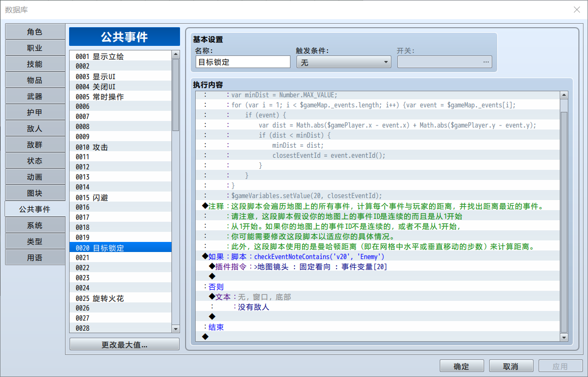Click the event list scroll-up arrow
The image size is (588, 377).
coord(175,55)
